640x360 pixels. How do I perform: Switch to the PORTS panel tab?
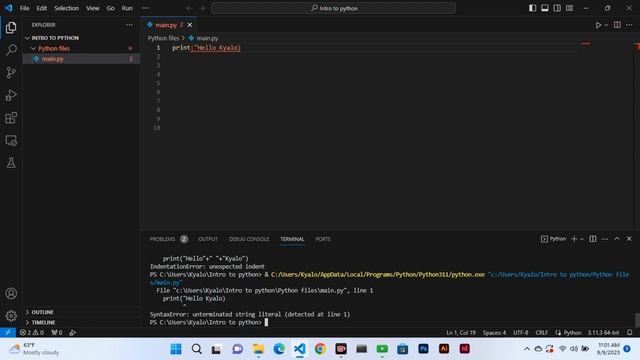pos(323,239)
